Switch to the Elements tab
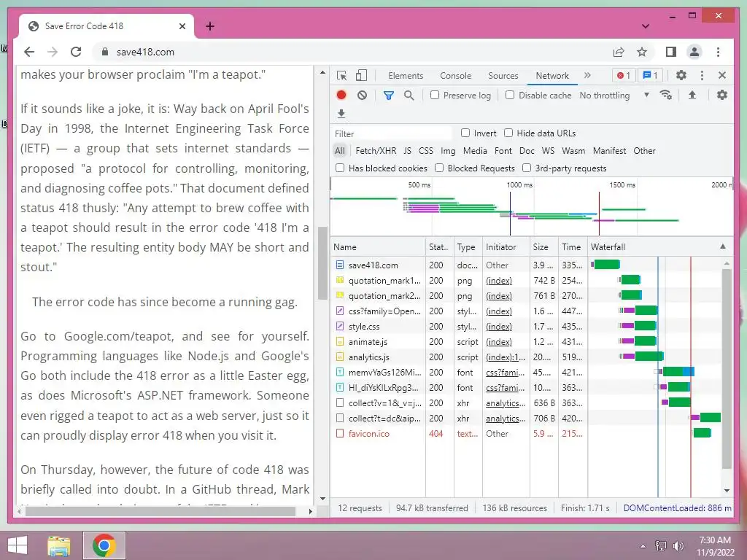The width and height of the screenshot is (747, 560). coord(406,76)
